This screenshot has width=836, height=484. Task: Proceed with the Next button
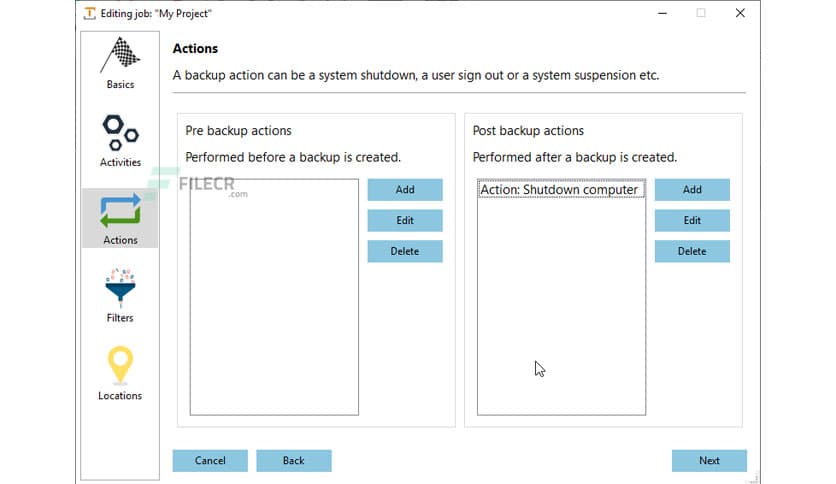click(709, 461)
